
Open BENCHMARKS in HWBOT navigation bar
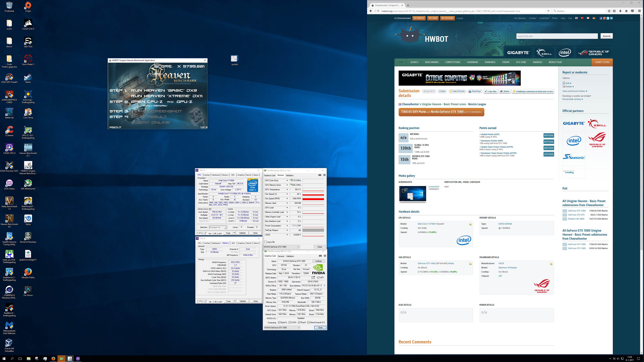click(432, 62)
